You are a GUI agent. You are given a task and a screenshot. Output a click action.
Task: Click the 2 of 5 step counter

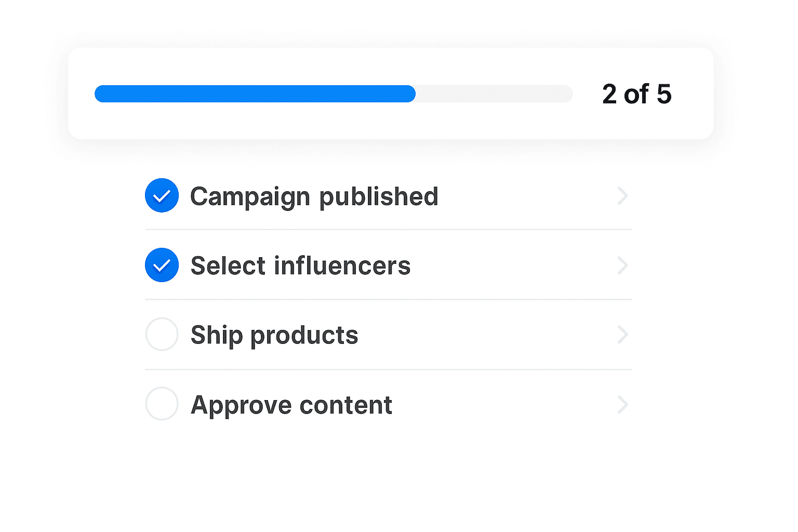pos(636,94)
